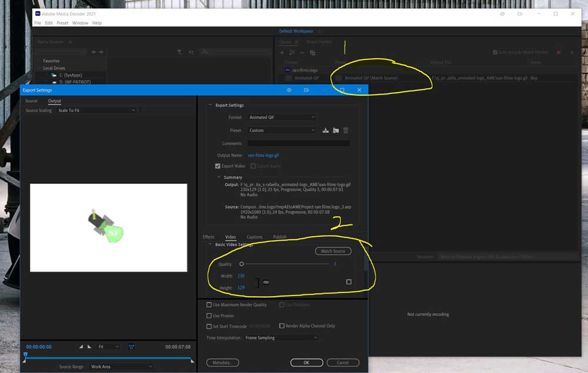This screenshot has width=588, height=373.
Task: Enable Use Maximum Render Quality
Action: 209,305
